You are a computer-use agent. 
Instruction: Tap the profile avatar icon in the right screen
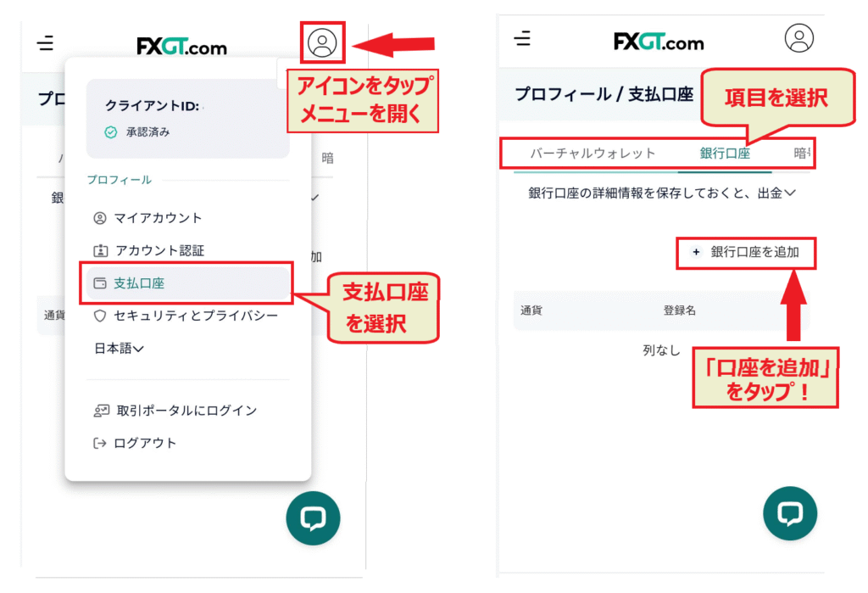pyautogui.click(x=798, y=38)
